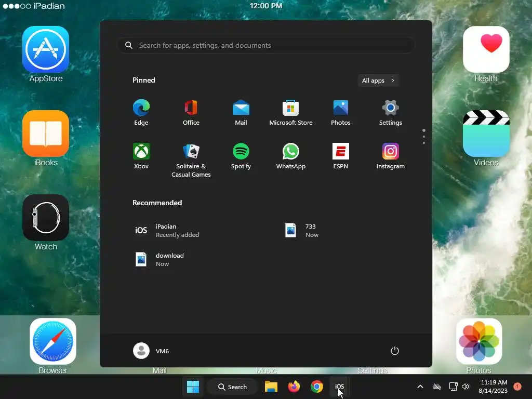Open the clock and date 11:19 AM
Screen dimensions: 532x399
click(493, 387)
